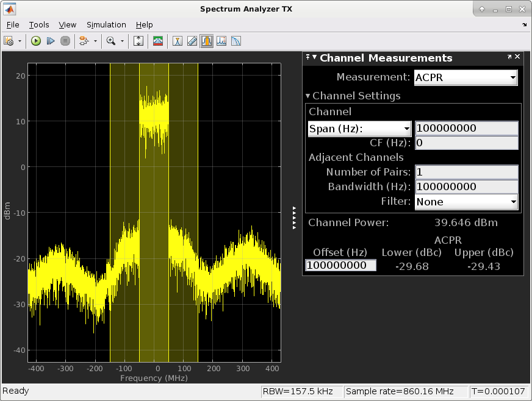Click the Step Forward button
The width and height of the screenshot is (532, 401).
coord(51,41)
